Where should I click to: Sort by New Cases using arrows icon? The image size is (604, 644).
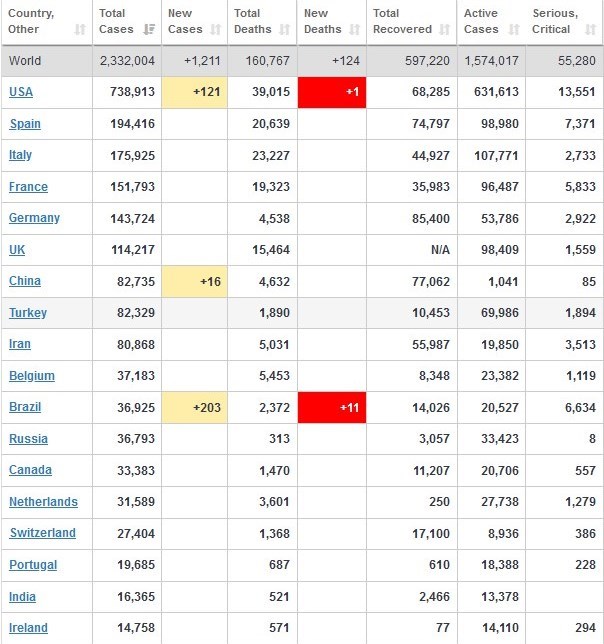(x=216, y=30)
